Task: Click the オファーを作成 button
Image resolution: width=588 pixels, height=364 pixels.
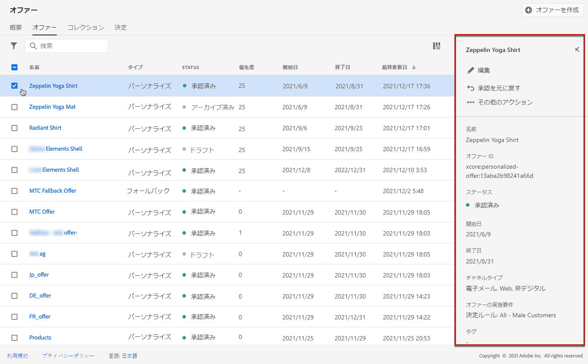Action: (x=553, y=10)
